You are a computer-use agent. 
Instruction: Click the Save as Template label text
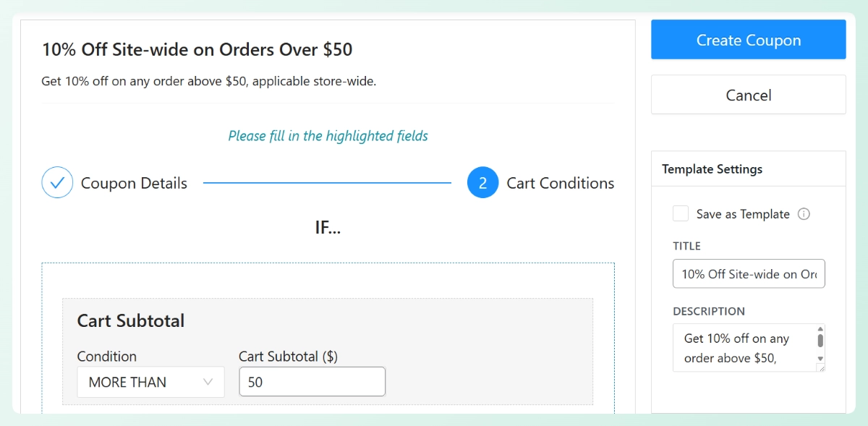(x=743, y=214)
